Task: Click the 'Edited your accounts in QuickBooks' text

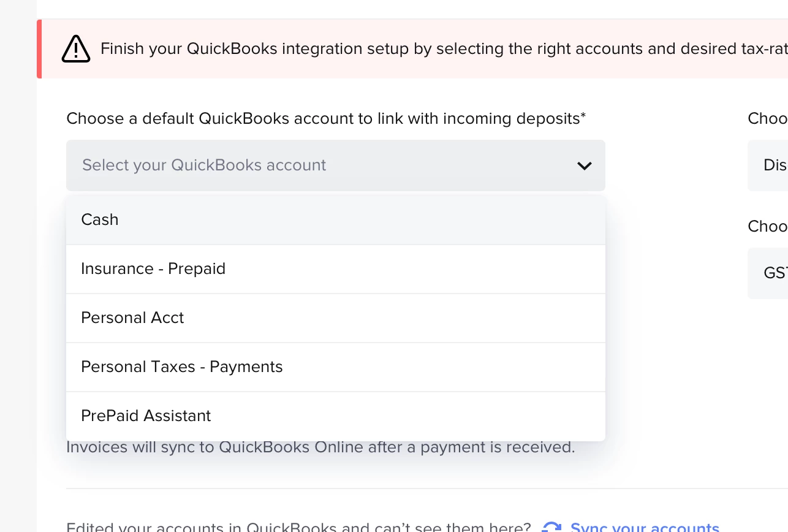Action: (x=298, y=527)
